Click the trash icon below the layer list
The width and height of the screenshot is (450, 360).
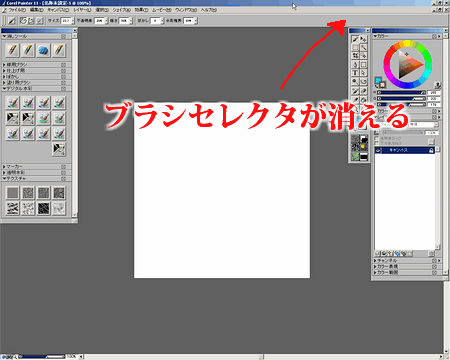[431, 254]
